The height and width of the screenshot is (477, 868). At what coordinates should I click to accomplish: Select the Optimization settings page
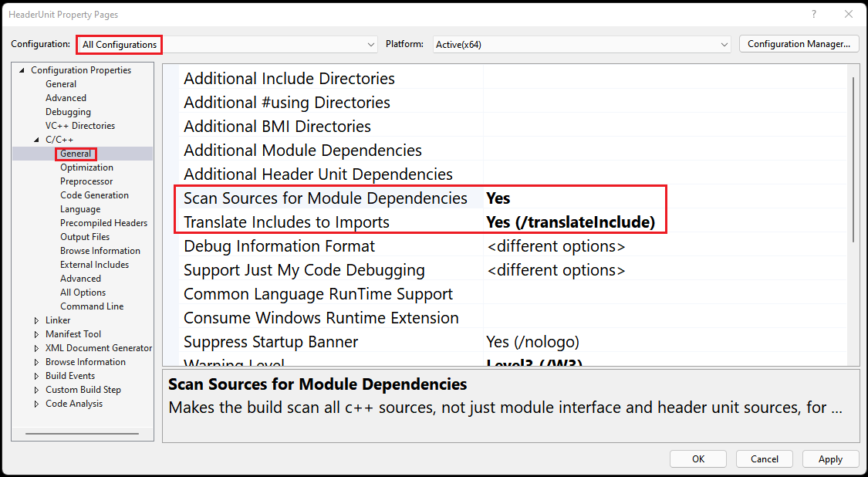coord(86,167)
